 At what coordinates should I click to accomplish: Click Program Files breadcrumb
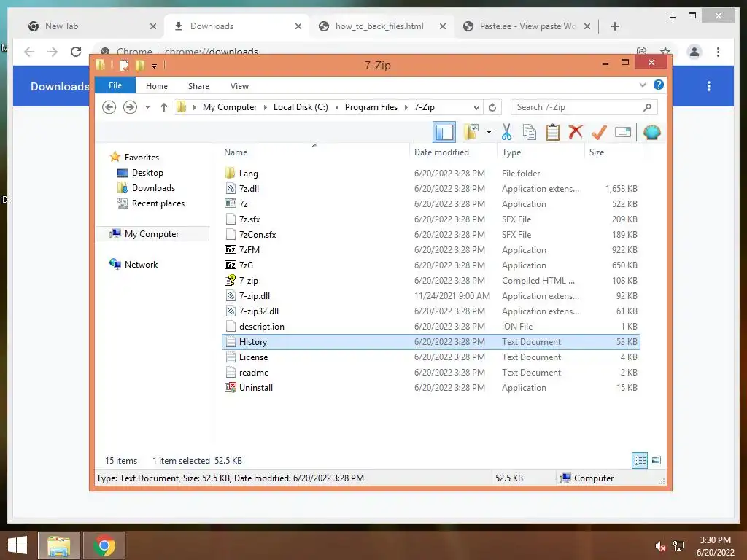[371, 107]
